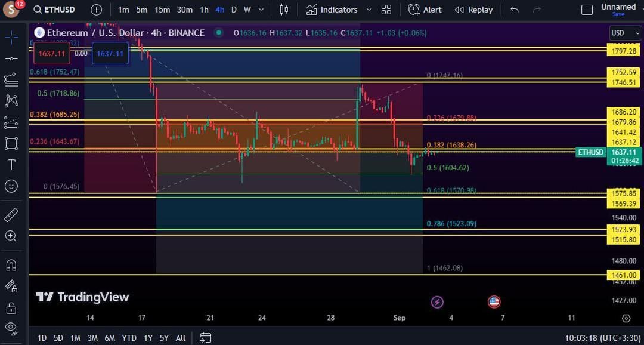This screenshot has height=345, width=644.
Task: Hide all drawings with eye icon
Action: (11, 327)
